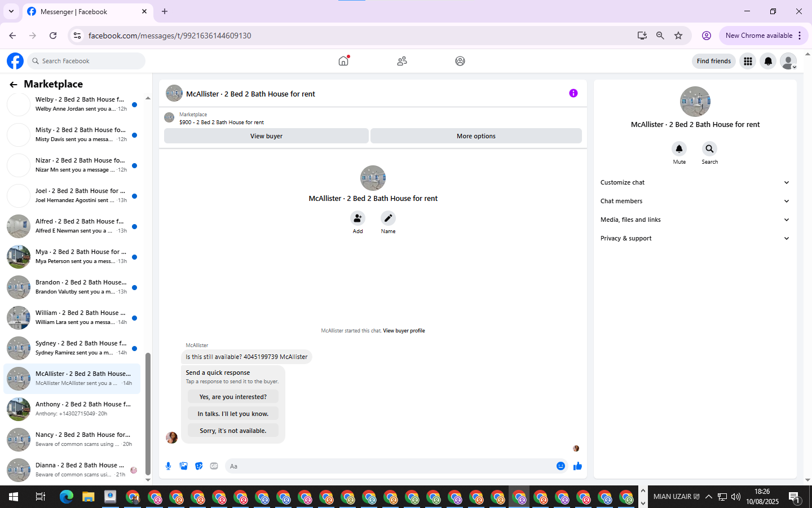Click New Chrome available button

click(764, 36)
